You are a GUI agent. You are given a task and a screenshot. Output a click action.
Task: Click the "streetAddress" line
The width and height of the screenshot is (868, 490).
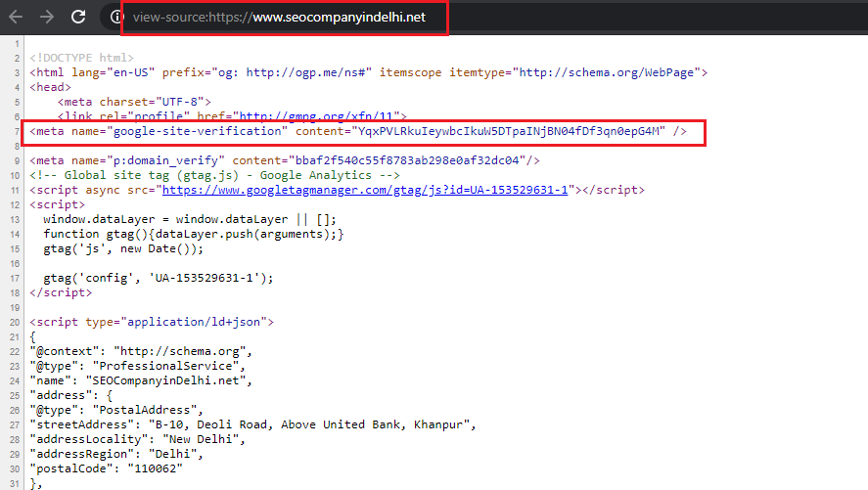(253, 424)
